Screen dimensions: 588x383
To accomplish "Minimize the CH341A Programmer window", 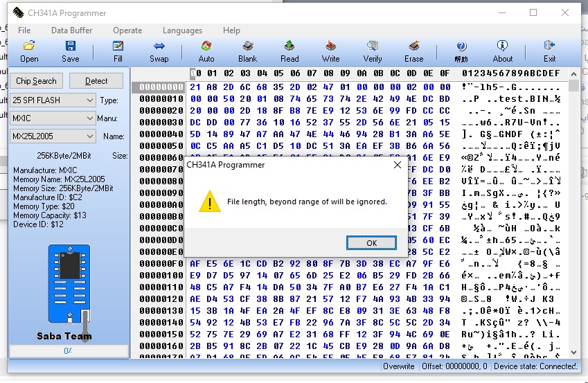I will (502, 12).
